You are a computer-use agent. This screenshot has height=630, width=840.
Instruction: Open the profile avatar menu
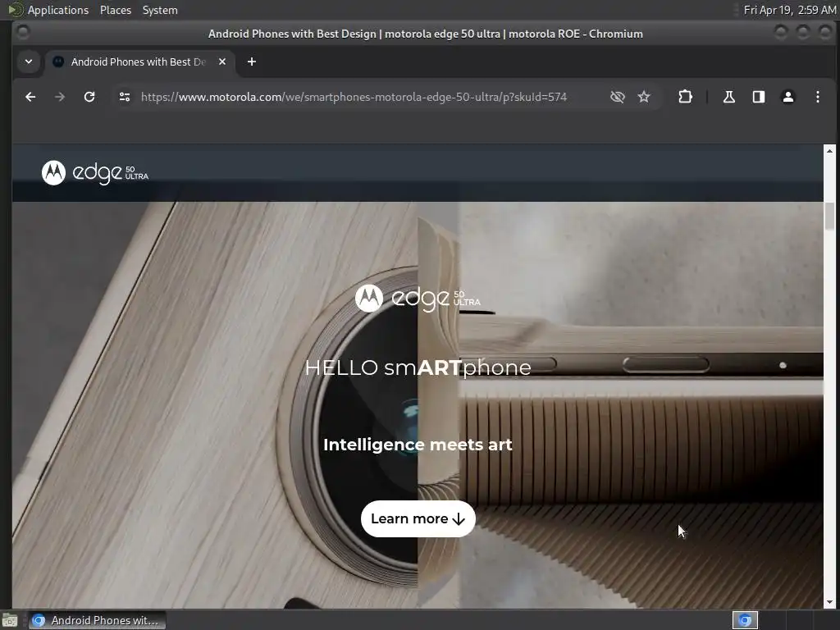click(788, 97)
